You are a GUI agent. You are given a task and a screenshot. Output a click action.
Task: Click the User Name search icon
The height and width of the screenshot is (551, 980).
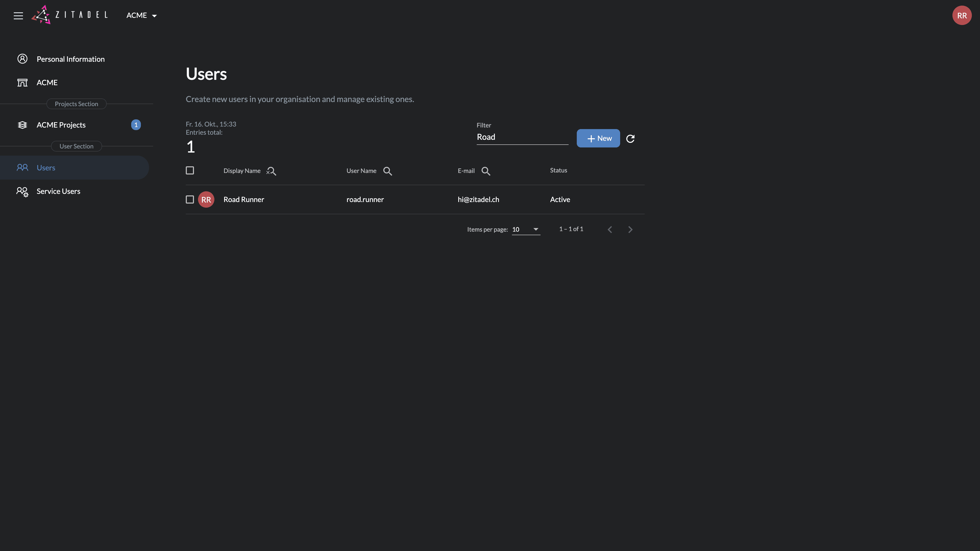[387, 171]
